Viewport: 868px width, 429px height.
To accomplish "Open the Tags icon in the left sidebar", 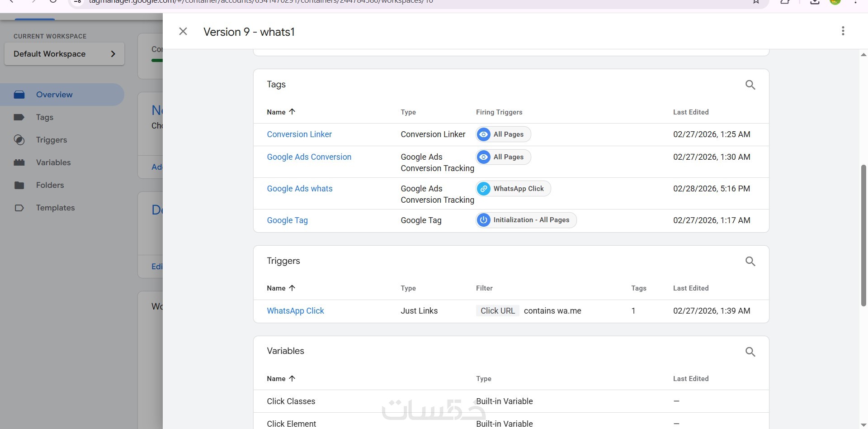I will 19,117.
